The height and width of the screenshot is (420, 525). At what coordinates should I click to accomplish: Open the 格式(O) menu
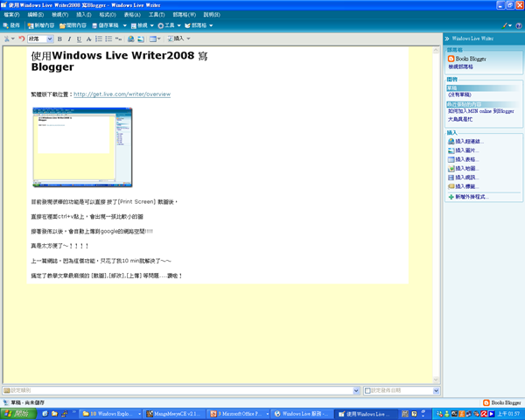pos(108,15)
